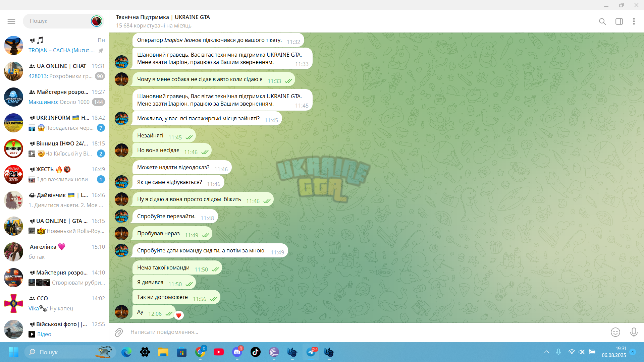Attach a file with the paperclip
This screenshot has height=362, width=644.
click(119, 332)
